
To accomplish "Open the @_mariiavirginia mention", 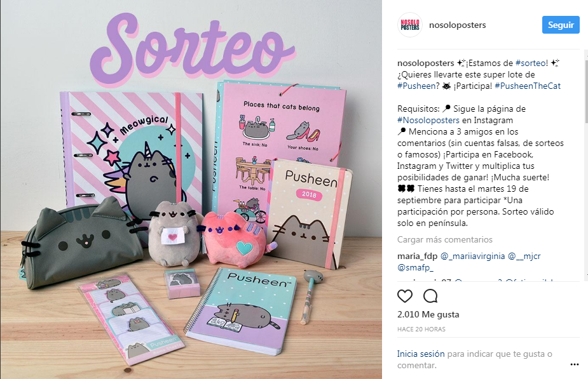I will tap(472, 256).
